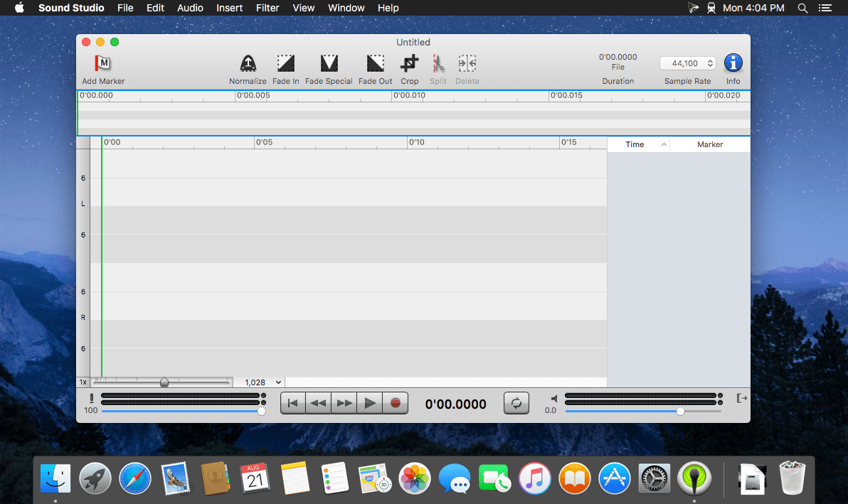
Task: Select the Crop tool
Action: (409, 64)
